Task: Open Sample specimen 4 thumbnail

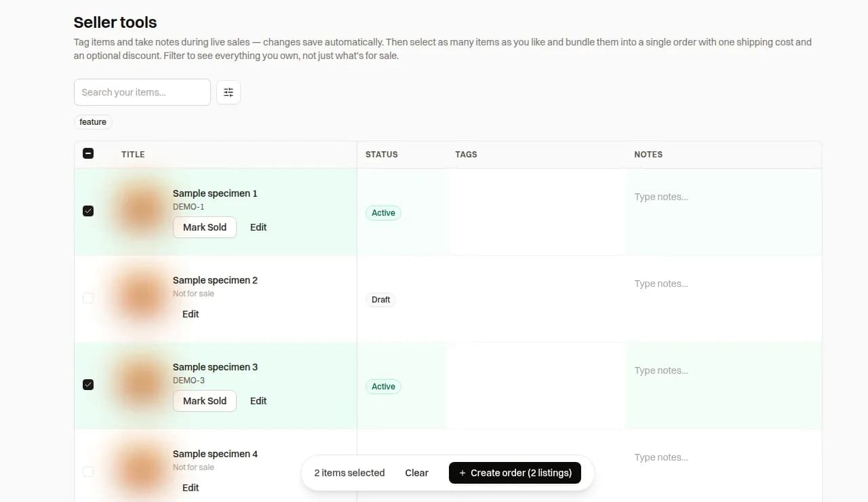Action: click(x=142, y=471)
